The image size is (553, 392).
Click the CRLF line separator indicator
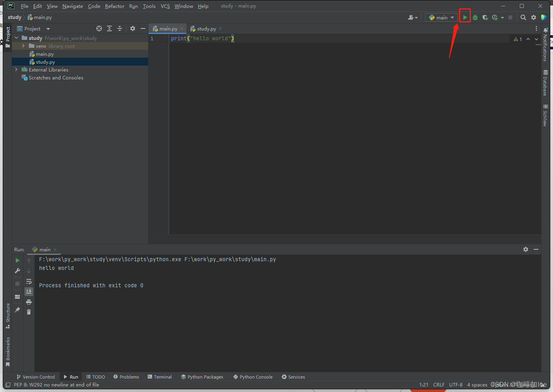click(x=439, y=384)
